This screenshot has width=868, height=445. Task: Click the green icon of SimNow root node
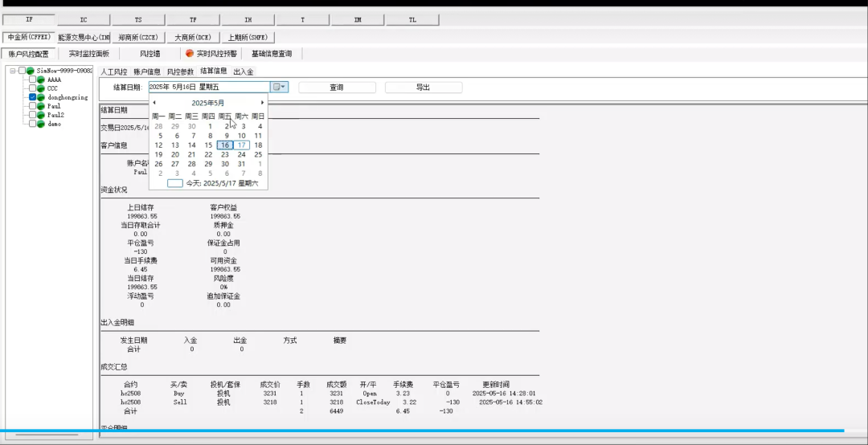click(30, 71)
